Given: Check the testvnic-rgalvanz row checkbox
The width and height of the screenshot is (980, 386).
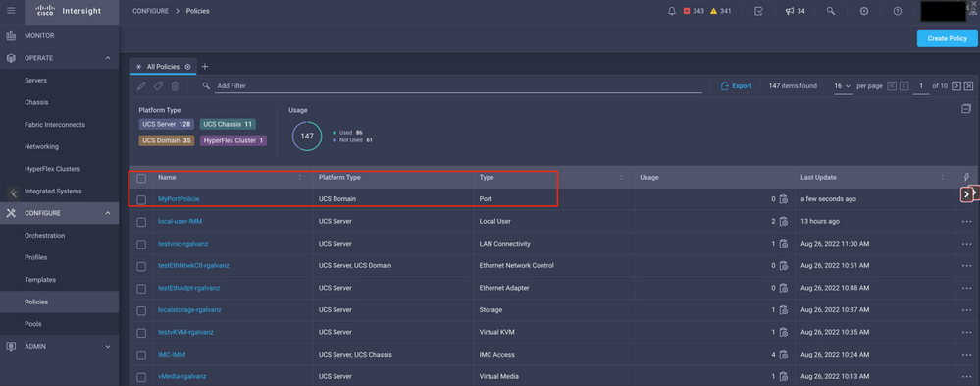Looking at the screenshot, I should [x=141, y=244].
